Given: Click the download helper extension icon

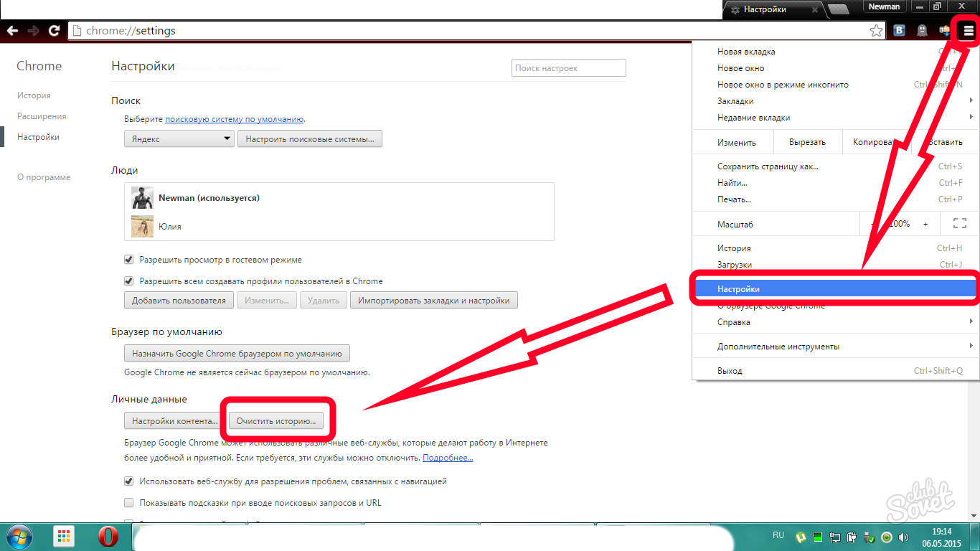Looking at the screenshot, I should coord(946,30).
